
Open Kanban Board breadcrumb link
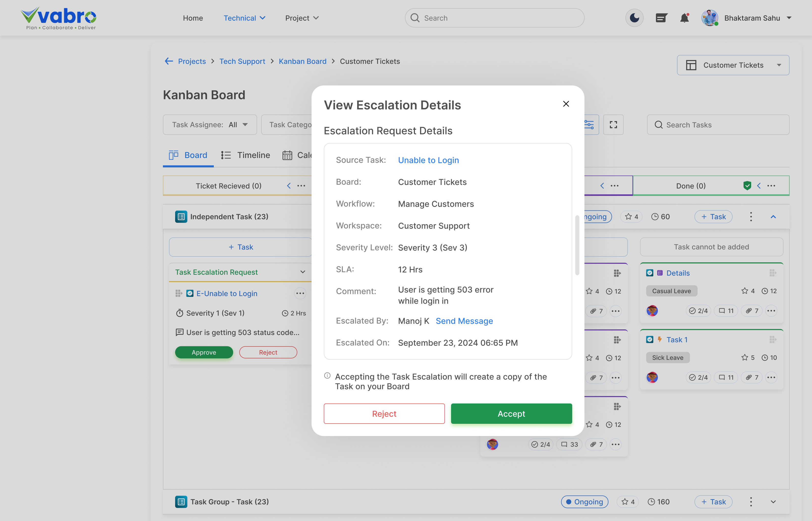pyautogui.click(x=303, y=61)
